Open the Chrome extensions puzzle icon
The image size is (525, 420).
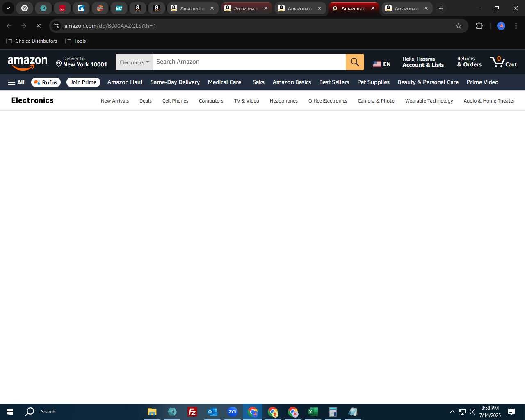click(x=479, y=26)
